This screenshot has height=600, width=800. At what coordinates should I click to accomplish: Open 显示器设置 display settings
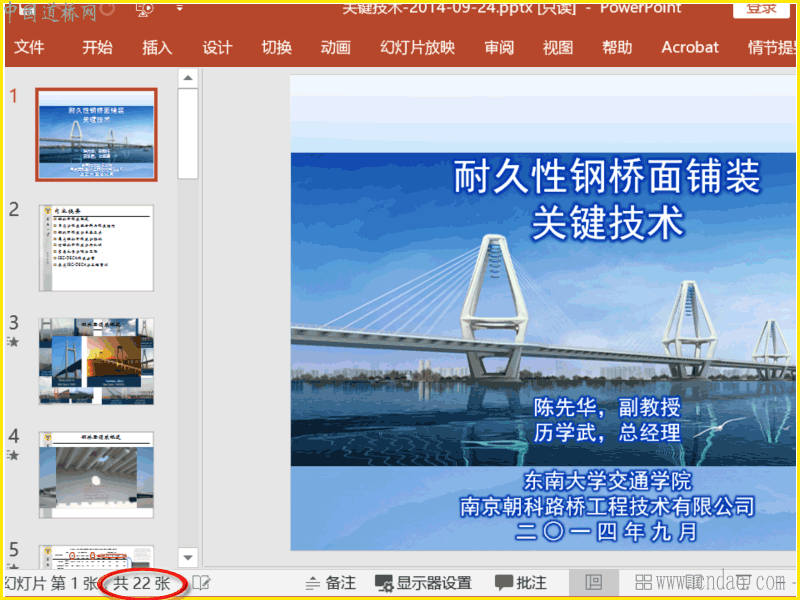pyautogui.click(x=423, y=583)
